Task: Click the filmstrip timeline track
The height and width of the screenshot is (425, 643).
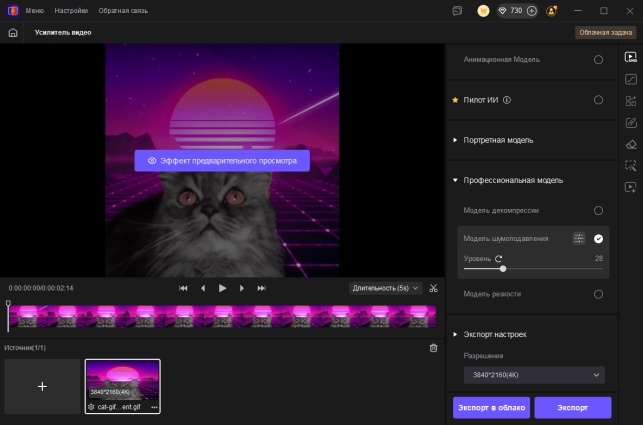Action: pyautogui.click(x=222, y=316)
